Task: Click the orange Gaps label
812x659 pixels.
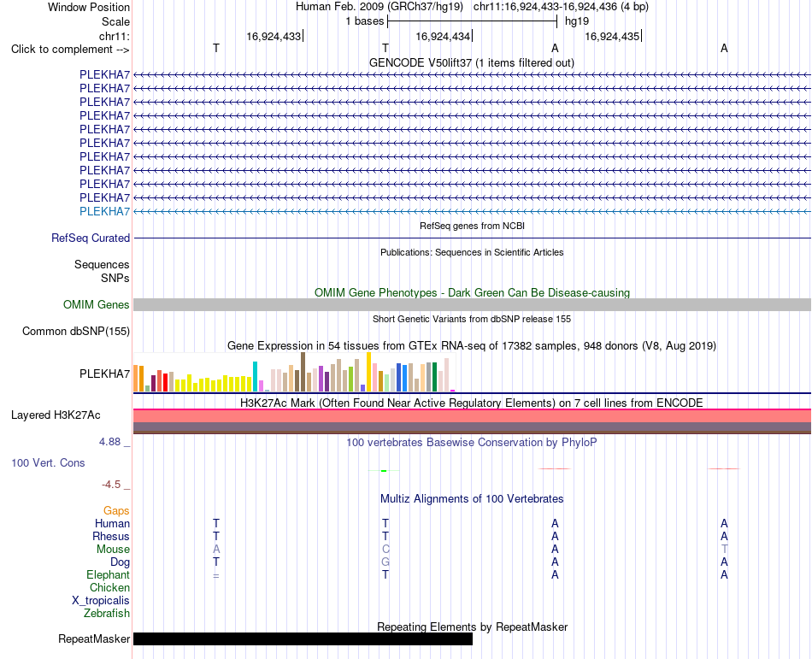Action: coord(116,511)
